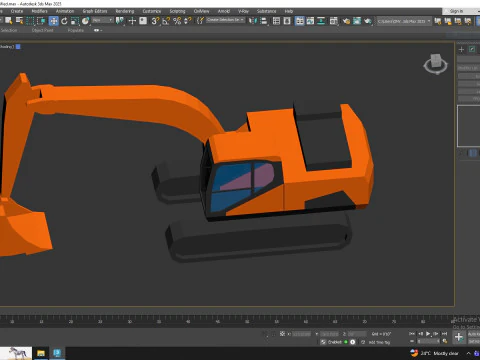Step to the next frame
480x360 pixels.
[436, 333]
